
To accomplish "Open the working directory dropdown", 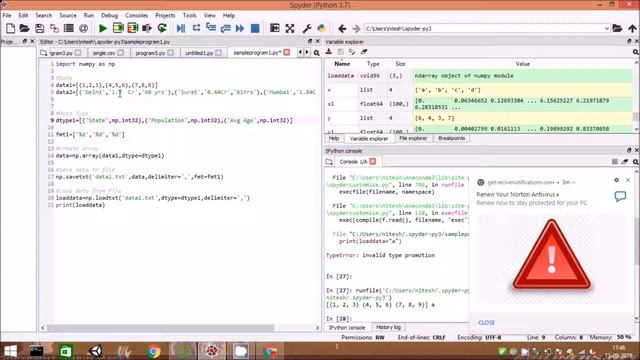I will [x=607, y=29].
